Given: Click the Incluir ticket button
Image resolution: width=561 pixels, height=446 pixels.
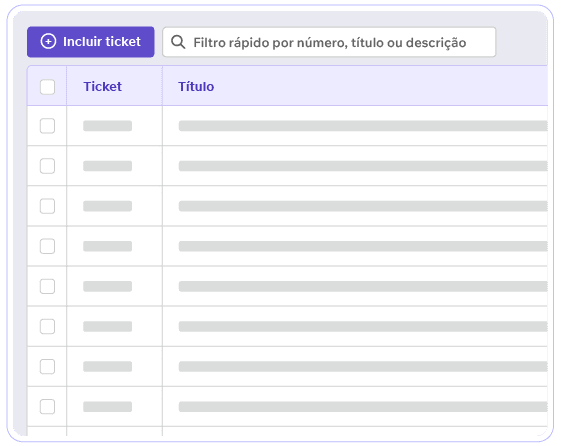Looking at the screenshot, I should (x=91, y=42).
